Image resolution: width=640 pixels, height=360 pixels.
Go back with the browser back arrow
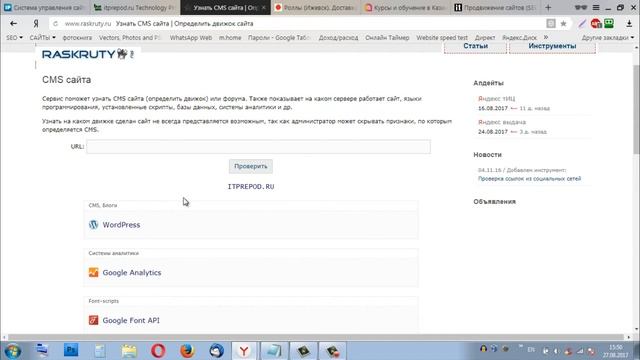[x=13, y=24]
